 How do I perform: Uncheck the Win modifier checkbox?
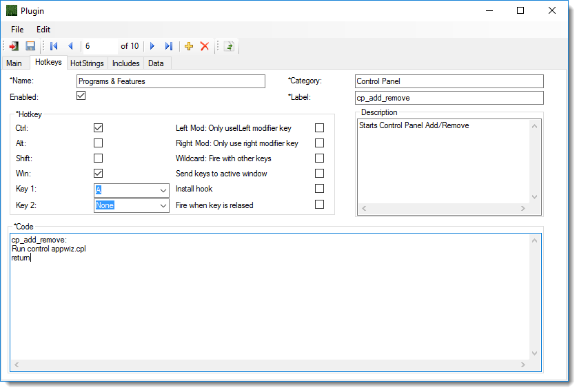pos(98,174)
